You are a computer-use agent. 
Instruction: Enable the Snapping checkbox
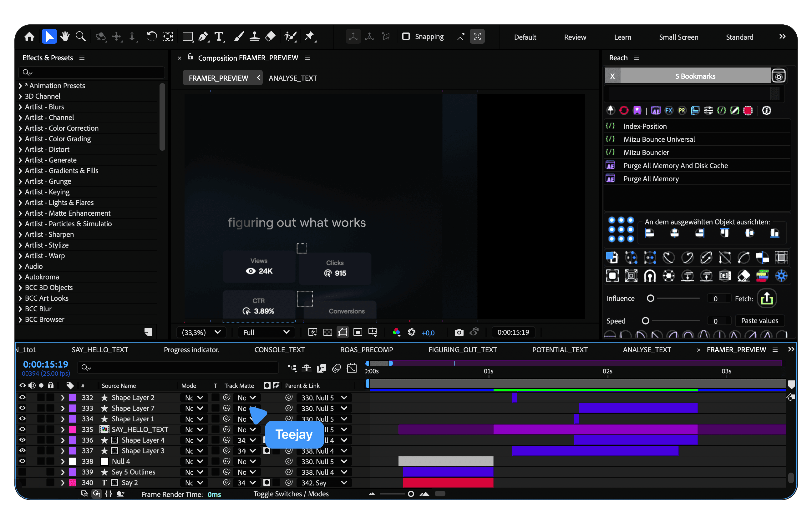[x=406, y=36]
